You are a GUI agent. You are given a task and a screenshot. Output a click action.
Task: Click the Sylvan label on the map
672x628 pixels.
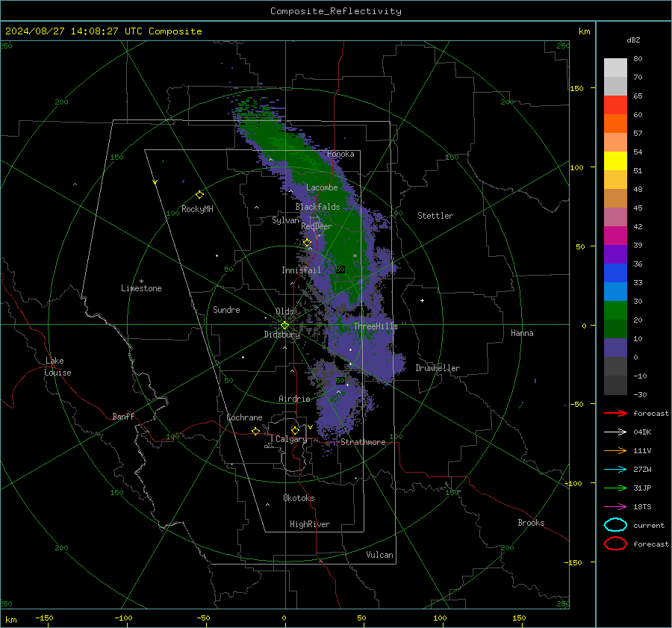click(x=285, y=220)
